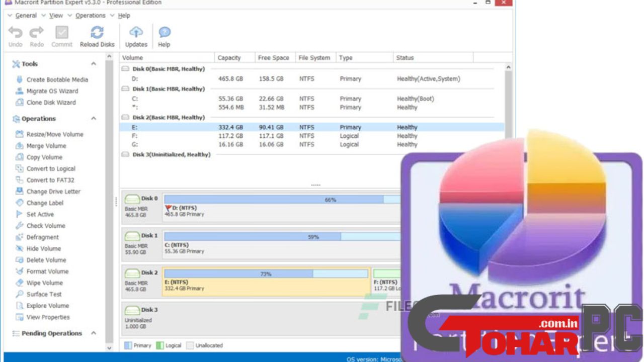Screen dimensions: 644x362
Task: Click the sidebar scroll down arrow
Action: (109, 347)
